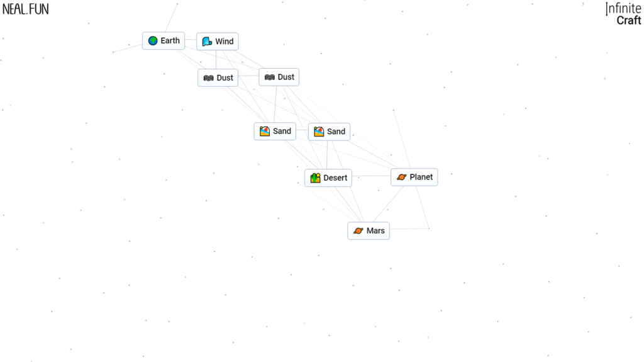Click the beach icon on the right Sand element
Viewport: 644px width, 362px height.
click(x=319, y=132)
